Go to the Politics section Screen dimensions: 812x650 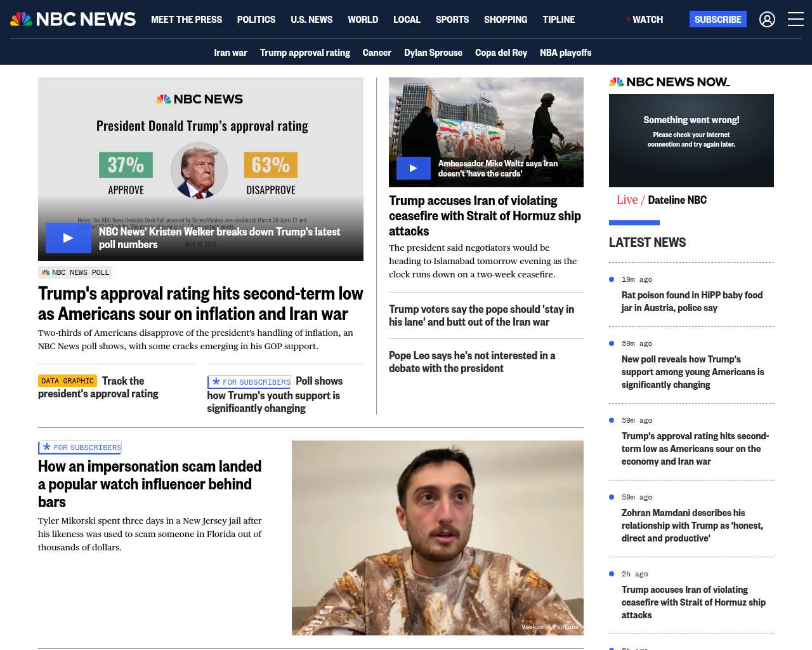click(x=256, y=20)
